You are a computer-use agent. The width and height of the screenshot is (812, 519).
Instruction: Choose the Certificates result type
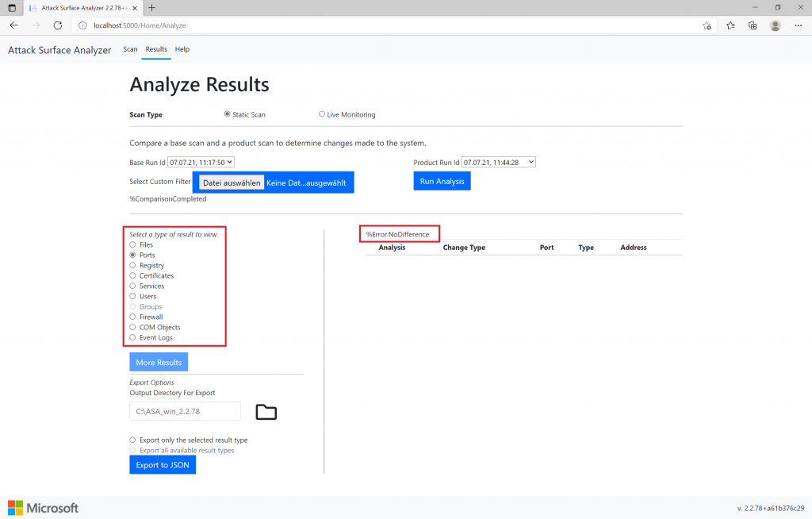[x=132, y=276]
